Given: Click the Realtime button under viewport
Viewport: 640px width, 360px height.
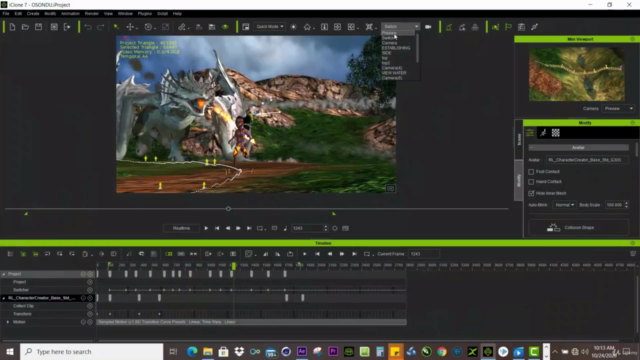Looking at the screenshot, I should click(x=181, y=228).
